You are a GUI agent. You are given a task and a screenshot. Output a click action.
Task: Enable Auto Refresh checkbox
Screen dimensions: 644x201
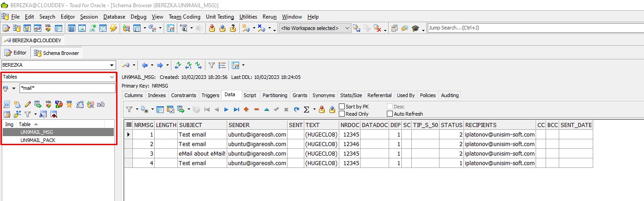[x=390, y=114]
